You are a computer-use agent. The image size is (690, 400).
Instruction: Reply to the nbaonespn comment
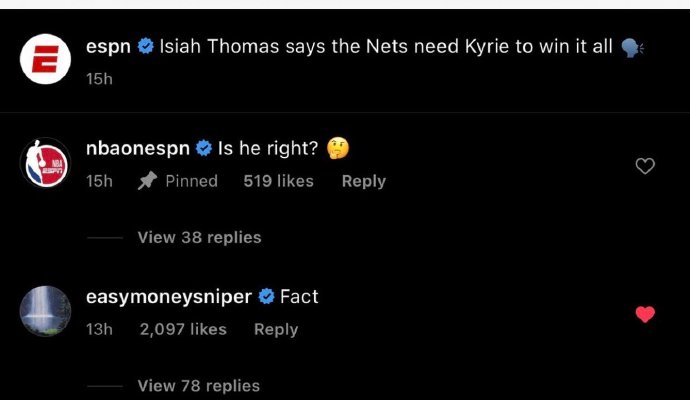364,181
